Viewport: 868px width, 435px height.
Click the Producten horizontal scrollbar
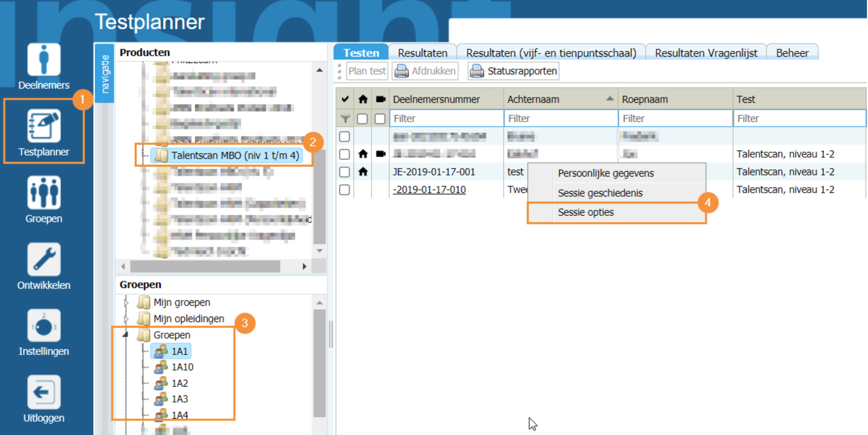pyautogui.click(x=205, y=266)
